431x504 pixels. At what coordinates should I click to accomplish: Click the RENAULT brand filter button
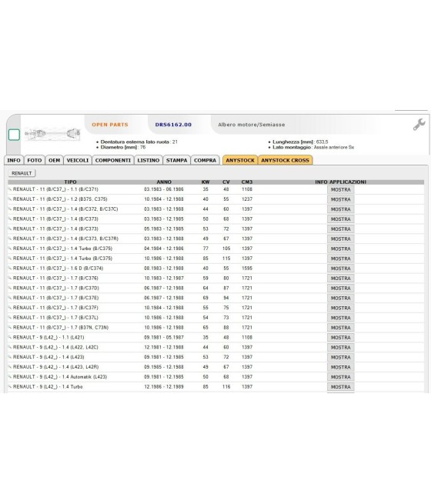(x=22, y=173)
